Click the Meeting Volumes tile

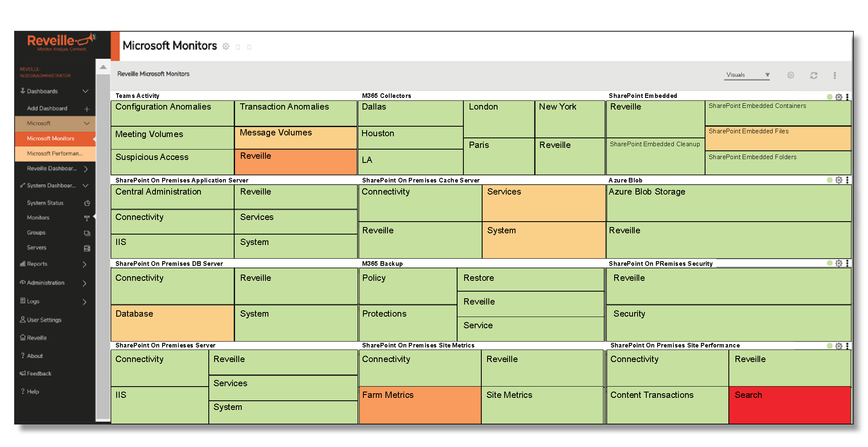pyautogui.click(x=173, y=138)
